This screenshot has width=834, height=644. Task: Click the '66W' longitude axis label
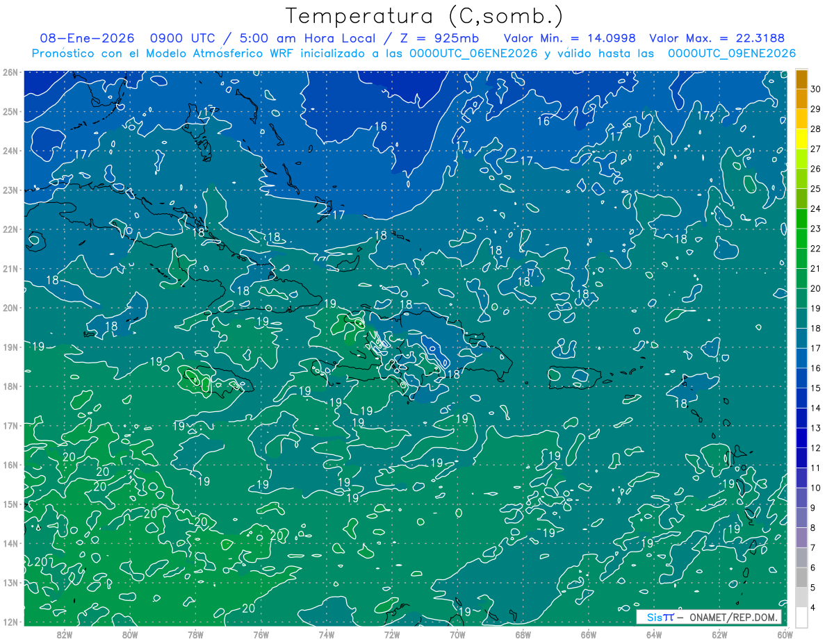(x=589, y=634)
